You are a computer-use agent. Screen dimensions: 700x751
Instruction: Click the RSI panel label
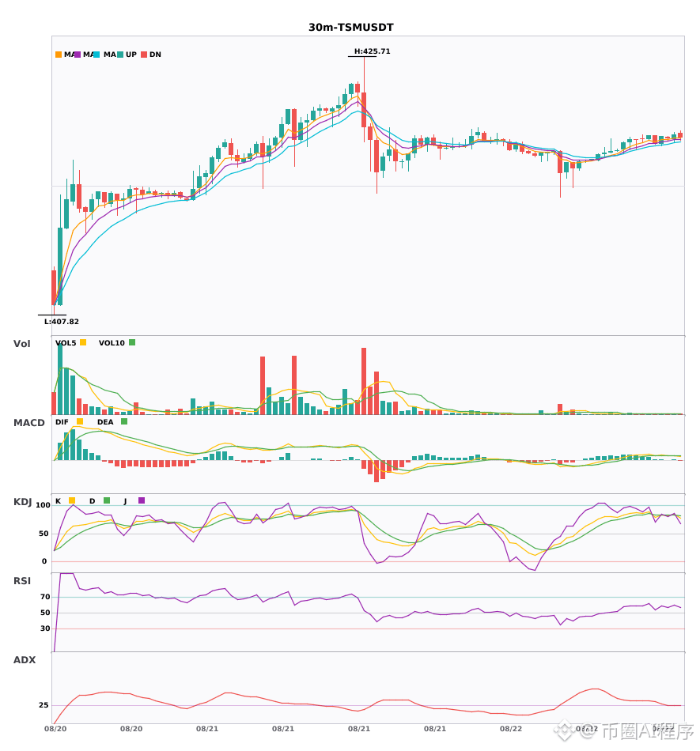21,581
